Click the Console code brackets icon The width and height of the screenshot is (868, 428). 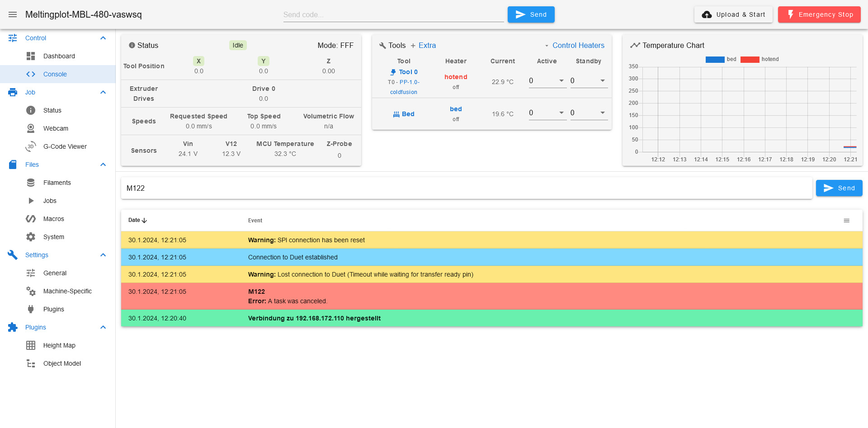coord(31,74)
